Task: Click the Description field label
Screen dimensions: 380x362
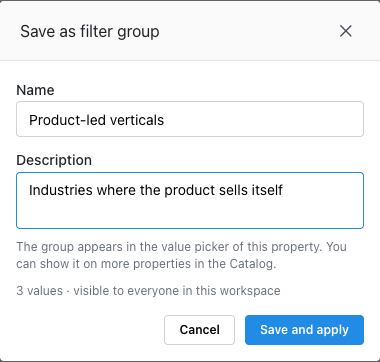Action: click(54, 160)
